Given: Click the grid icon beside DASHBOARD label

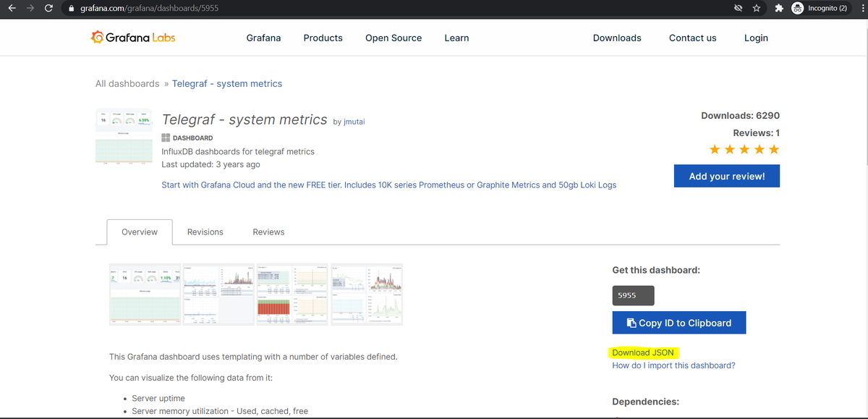Looking at the screenshot, I should [x=165, y=137].
